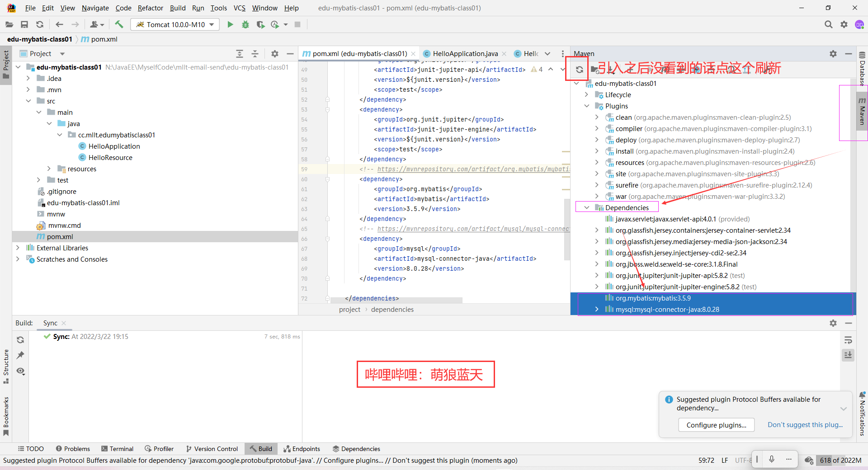Open Notifications side panel

[862, 414]
